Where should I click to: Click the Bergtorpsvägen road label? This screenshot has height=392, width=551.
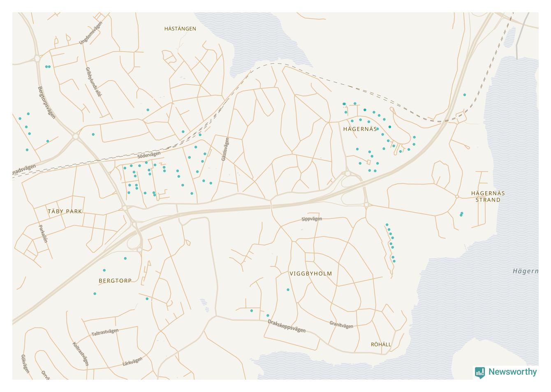46,102
